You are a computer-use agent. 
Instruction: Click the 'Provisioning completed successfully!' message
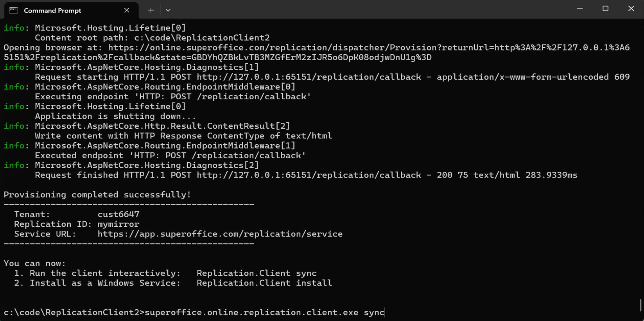coord(97,195)
